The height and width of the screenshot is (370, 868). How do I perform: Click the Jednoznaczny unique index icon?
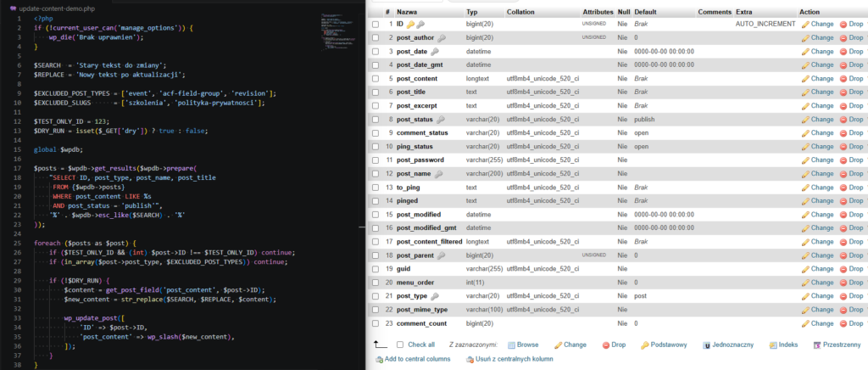[x=707, y=345]
